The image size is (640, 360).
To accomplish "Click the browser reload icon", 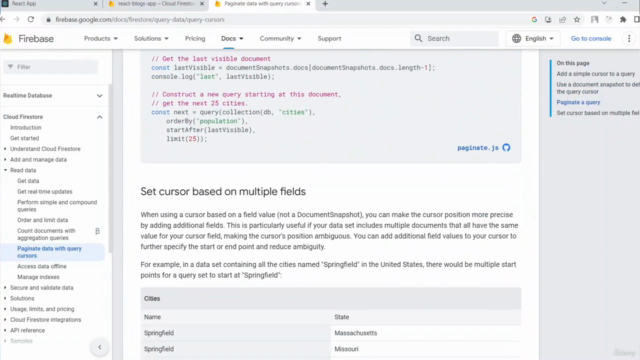I will (31, 19).
